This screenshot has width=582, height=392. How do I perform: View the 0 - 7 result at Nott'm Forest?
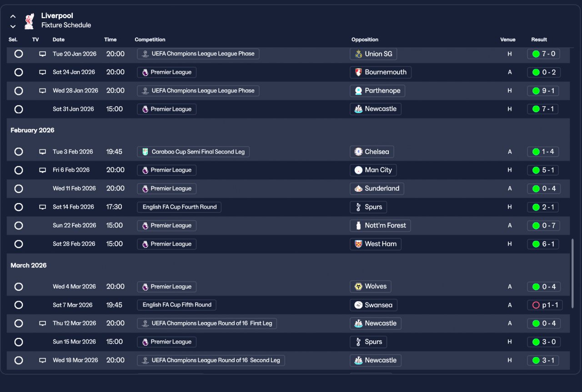tap(544, 225)
